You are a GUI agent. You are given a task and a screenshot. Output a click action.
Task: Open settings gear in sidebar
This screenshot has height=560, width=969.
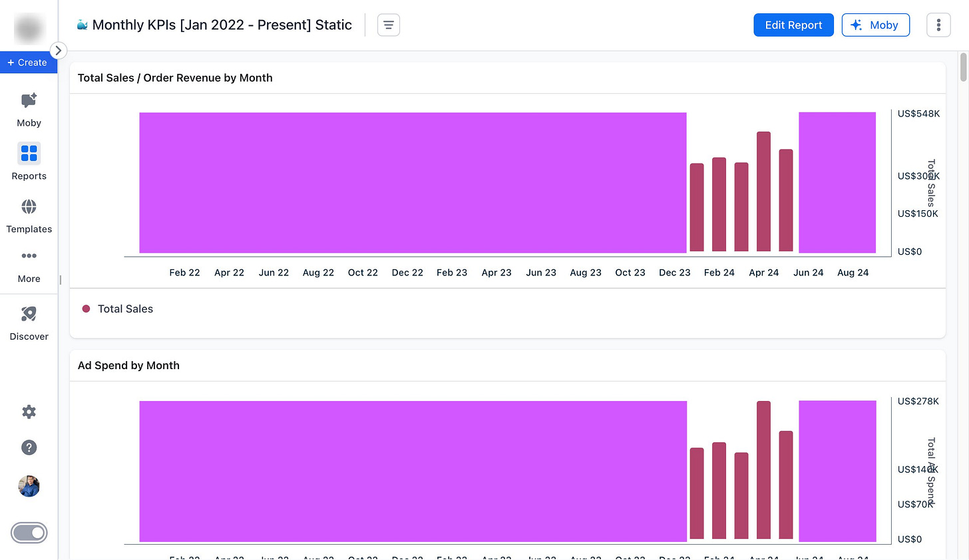click(x=29, y=412)
